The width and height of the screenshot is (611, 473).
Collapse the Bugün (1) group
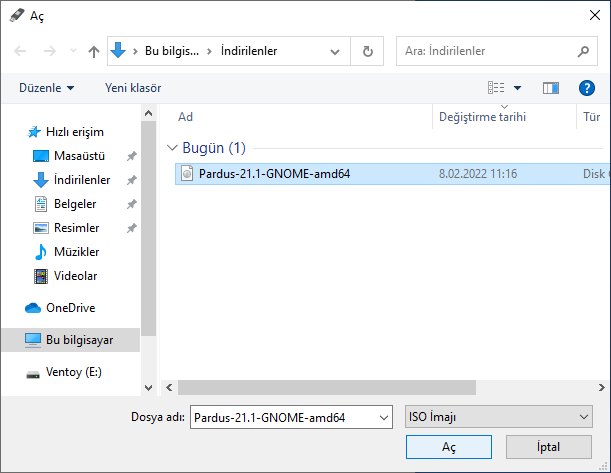point(173,148)
